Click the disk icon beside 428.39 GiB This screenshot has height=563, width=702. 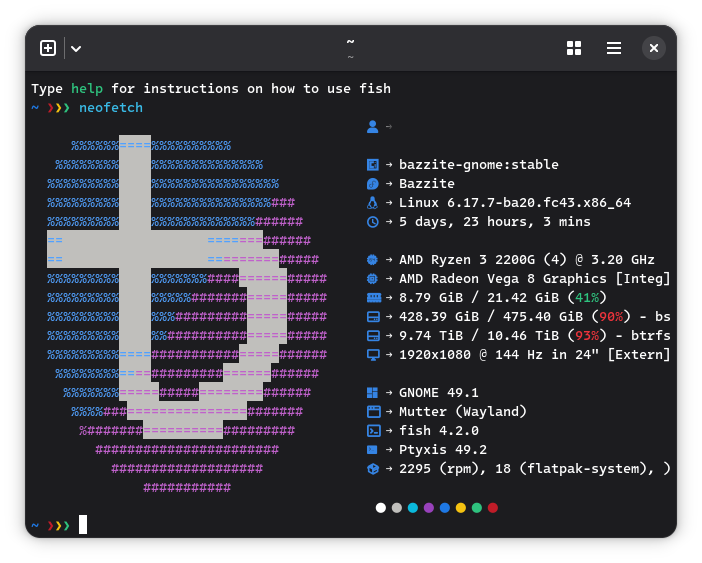373,317
